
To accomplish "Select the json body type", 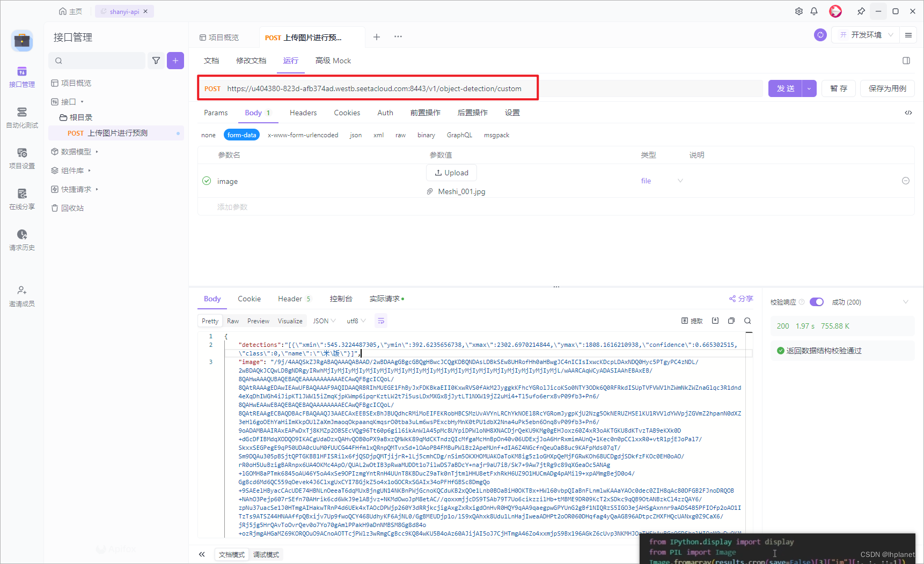I will [356, 135].
